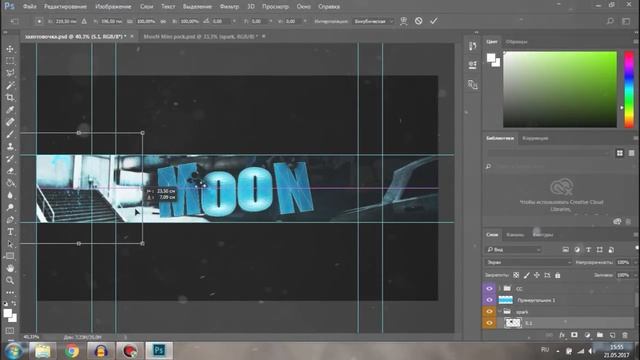Toggle link width and height proportions
640x360 pixels.
[163, 21]
